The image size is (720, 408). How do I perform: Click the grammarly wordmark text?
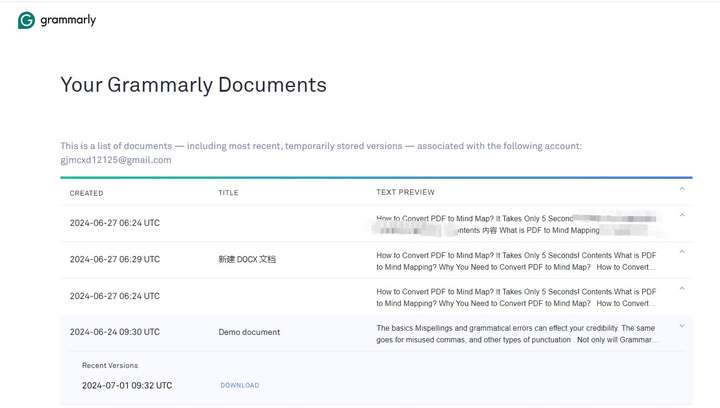click(x=68, y=20)
